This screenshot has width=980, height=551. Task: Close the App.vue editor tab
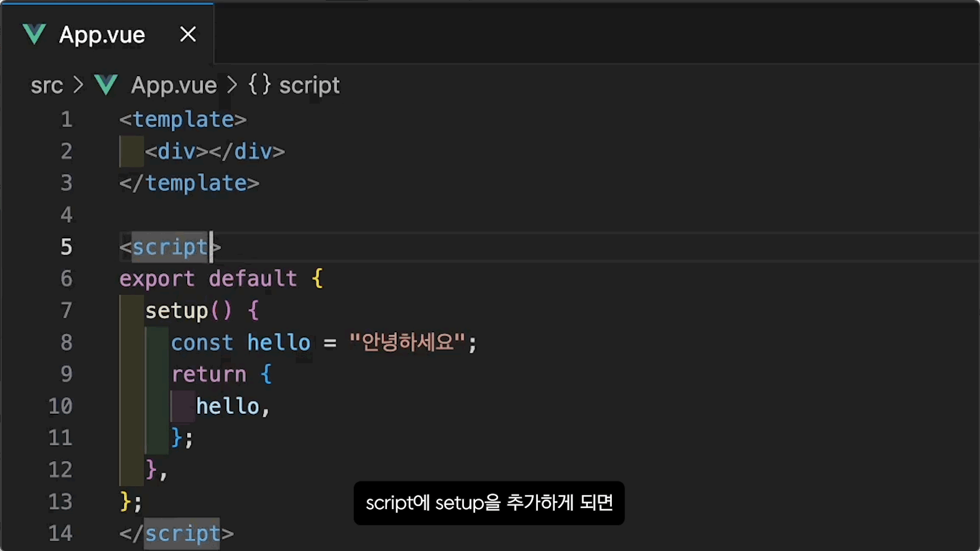click(x=188, y=35)
